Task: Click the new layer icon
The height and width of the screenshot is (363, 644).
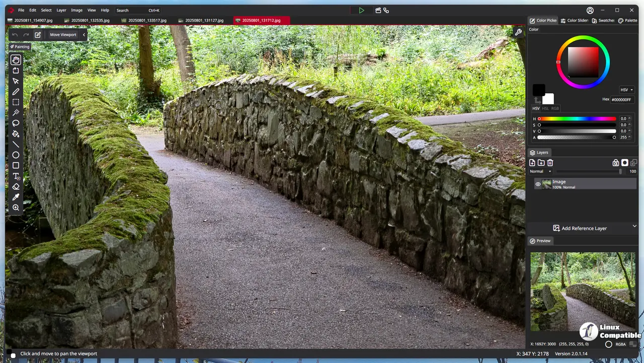Action: click(532, 163)
